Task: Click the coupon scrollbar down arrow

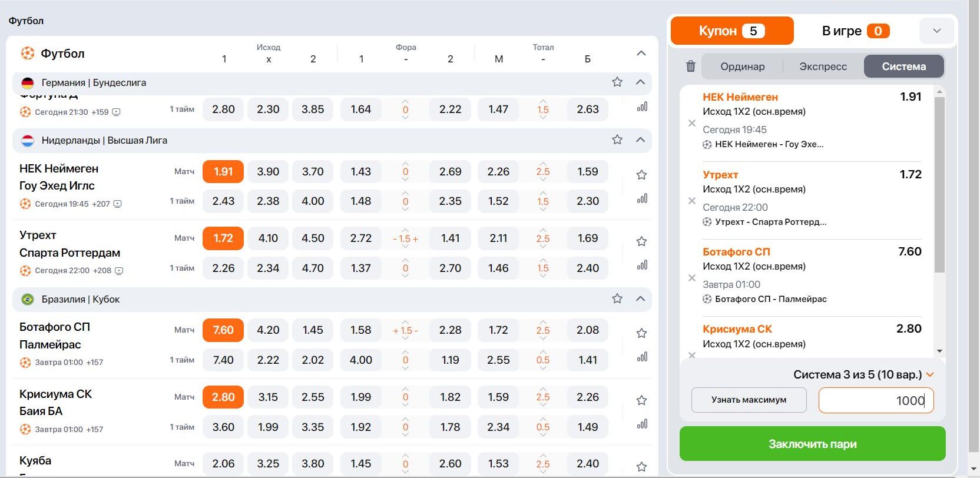Action: (x=939, y=351)
